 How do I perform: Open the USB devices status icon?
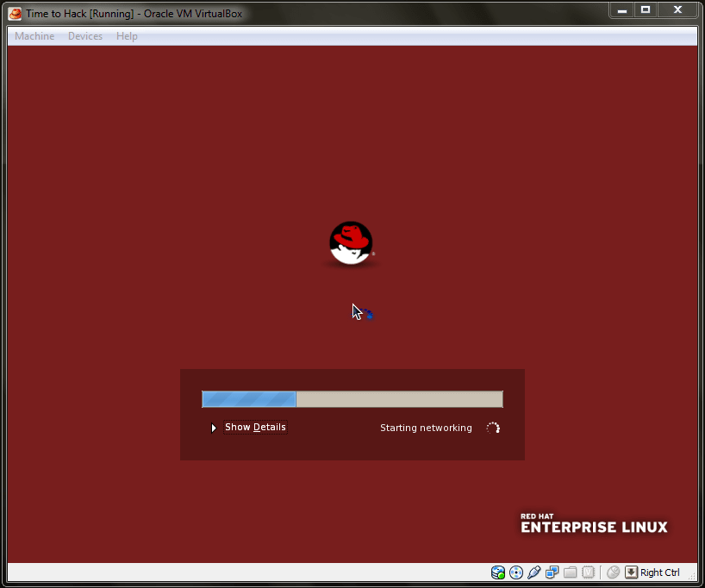533,572
